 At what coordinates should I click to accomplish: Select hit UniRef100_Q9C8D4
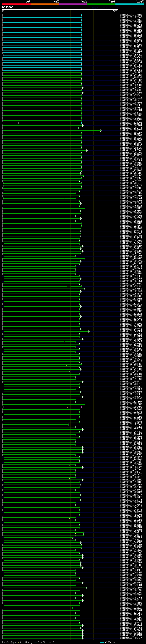(x=131, y=110)
